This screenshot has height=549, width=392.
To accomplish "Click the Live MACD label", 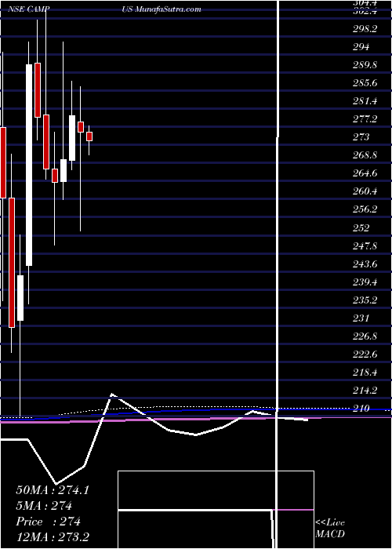I will click(x=330, y=529).
